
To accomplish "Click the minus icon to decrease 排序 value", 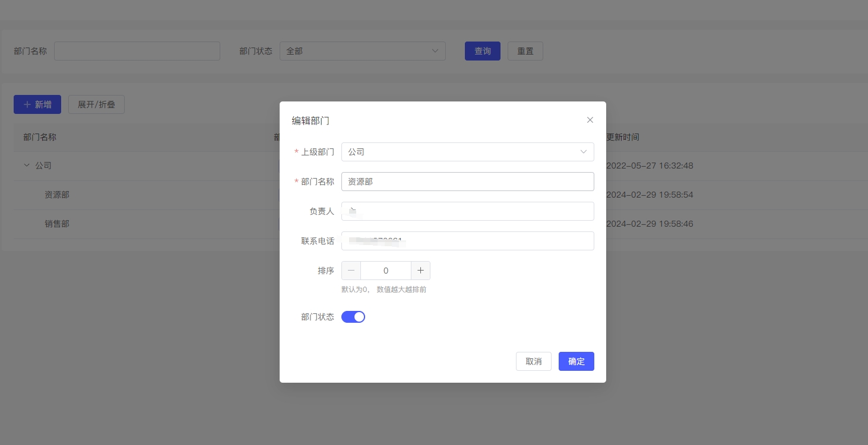I will (x=351, y=271).
